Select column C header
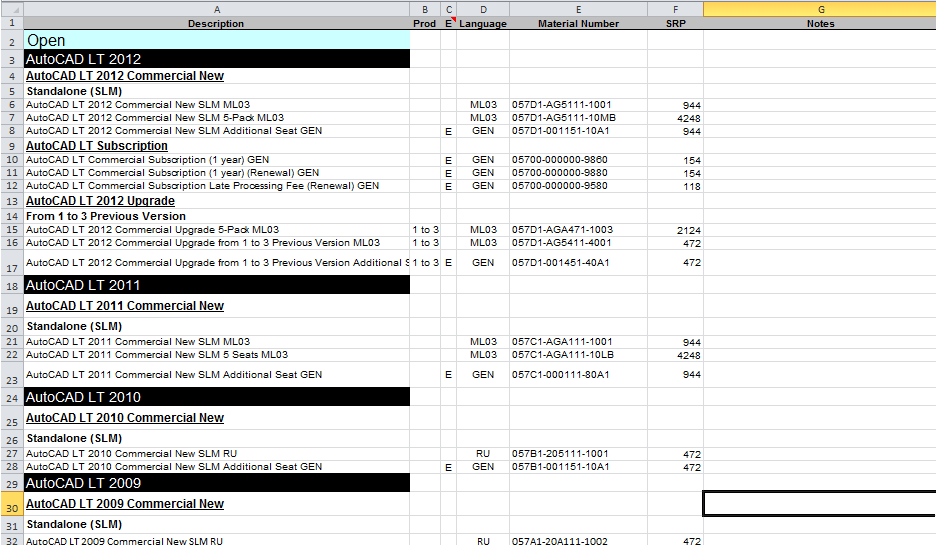Screen dimensions: 936x545 [449, 9]
